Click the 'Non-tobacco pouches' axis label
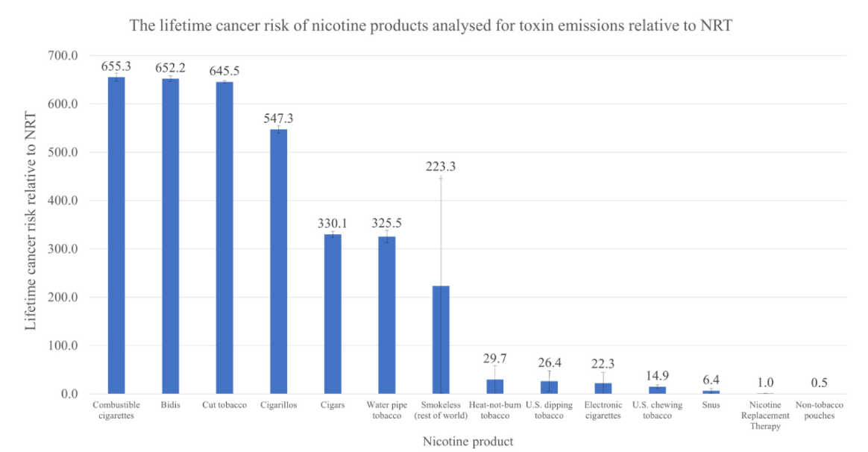This screenshot has height=452, width=868. point(819,410)
